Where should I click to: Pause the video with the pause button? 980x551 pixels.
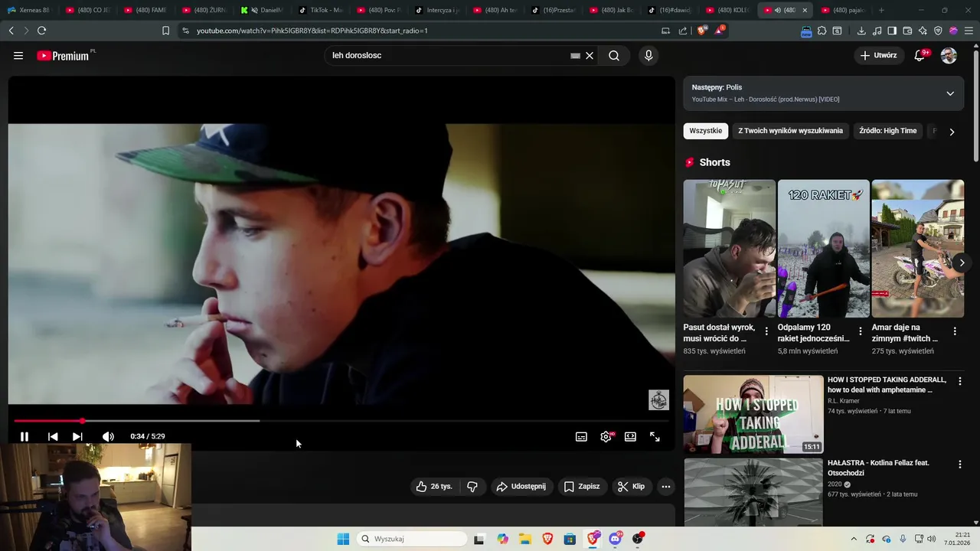24,436
